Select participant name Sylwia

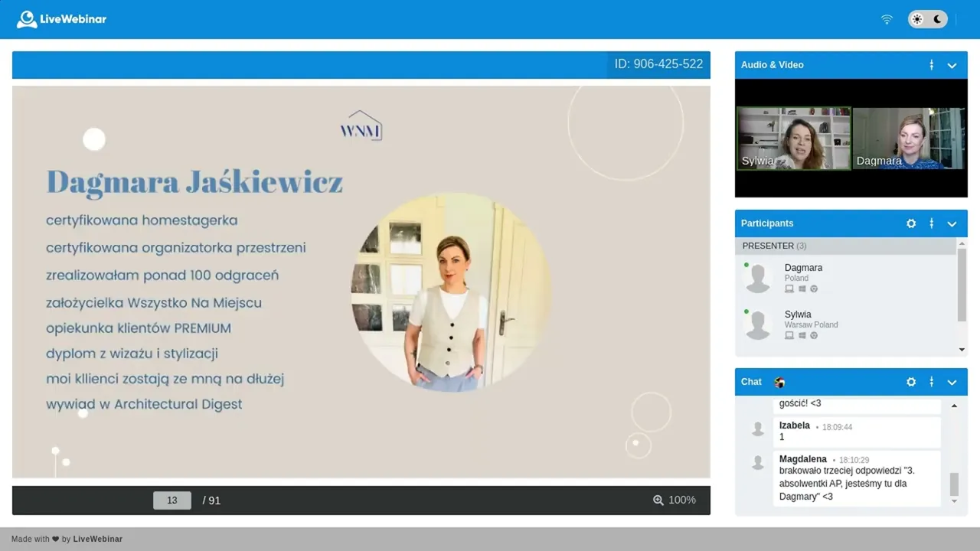click(798, 314)
